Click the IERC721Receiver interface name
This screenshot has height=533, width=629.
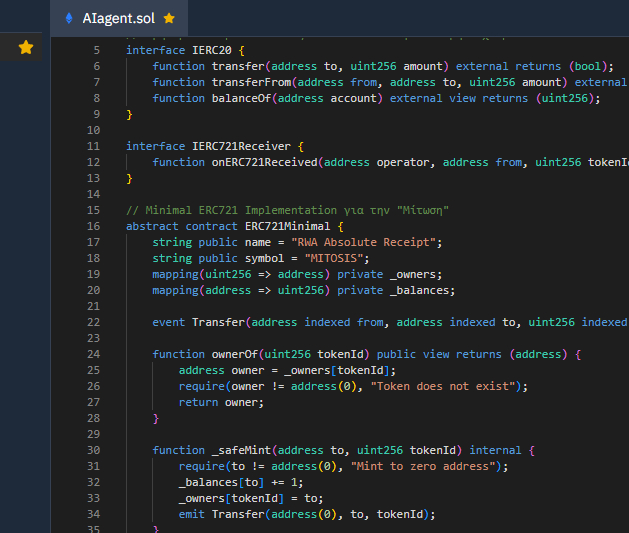point(241,146)
